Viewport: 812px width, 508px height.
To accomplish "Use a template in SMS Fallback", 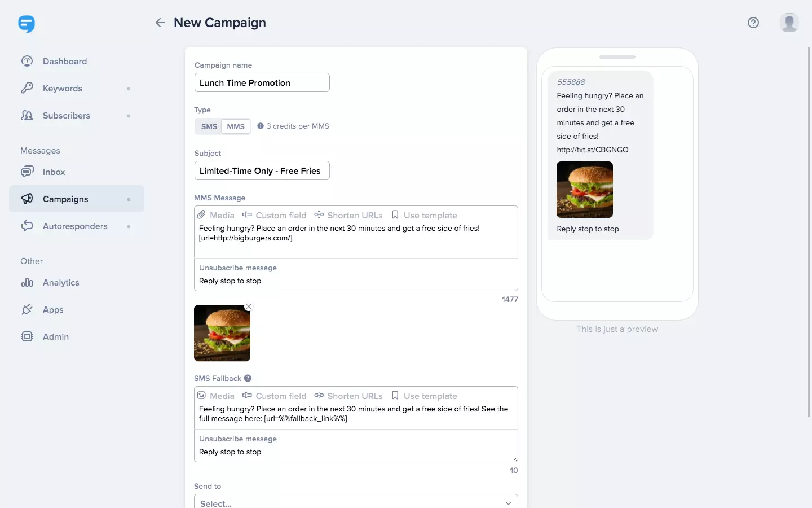I will [x=425, y=396].
